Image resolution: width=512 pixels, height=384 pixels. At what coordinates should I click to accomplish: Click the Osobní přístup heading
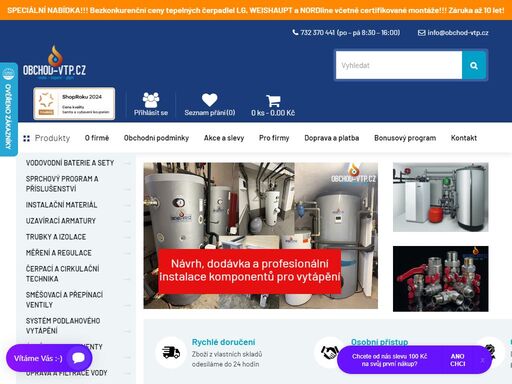tap(379, 342)
